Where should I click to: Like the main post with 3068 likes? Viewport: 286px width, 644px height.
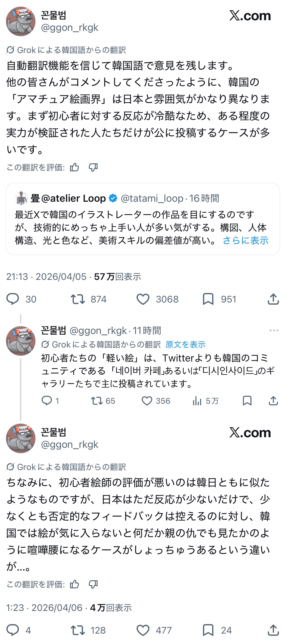143,299
